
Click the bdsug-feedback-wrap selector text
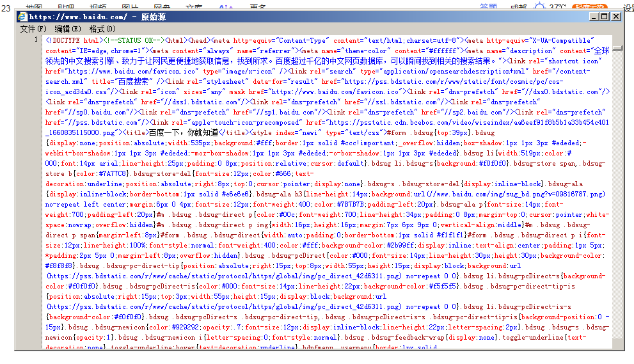(408, 337)
